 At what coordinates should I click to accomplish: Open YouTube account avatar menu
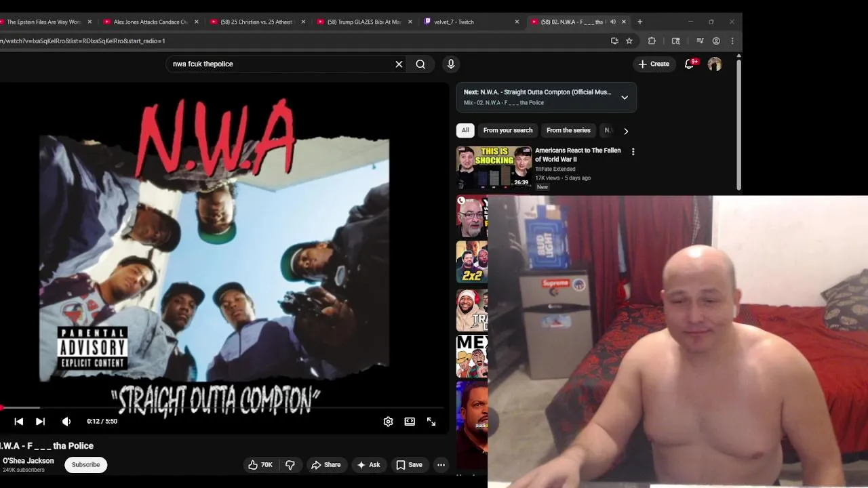point(715,64)
